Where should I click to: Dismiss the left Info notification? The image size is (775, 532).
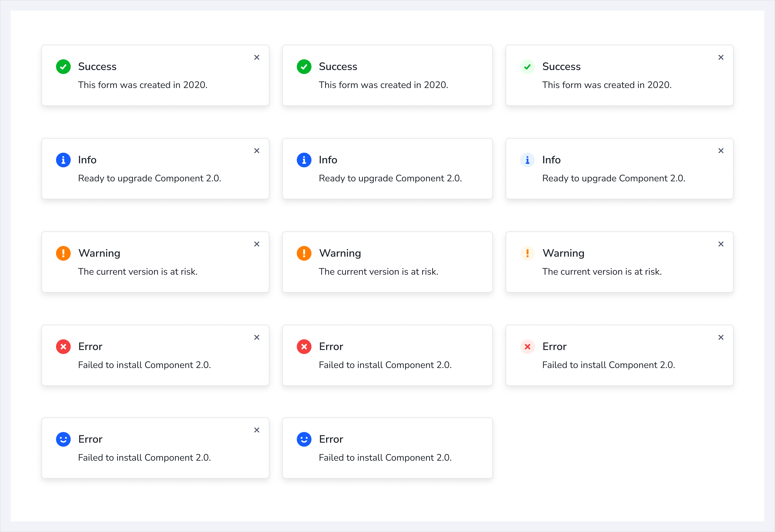coord(257,151)
